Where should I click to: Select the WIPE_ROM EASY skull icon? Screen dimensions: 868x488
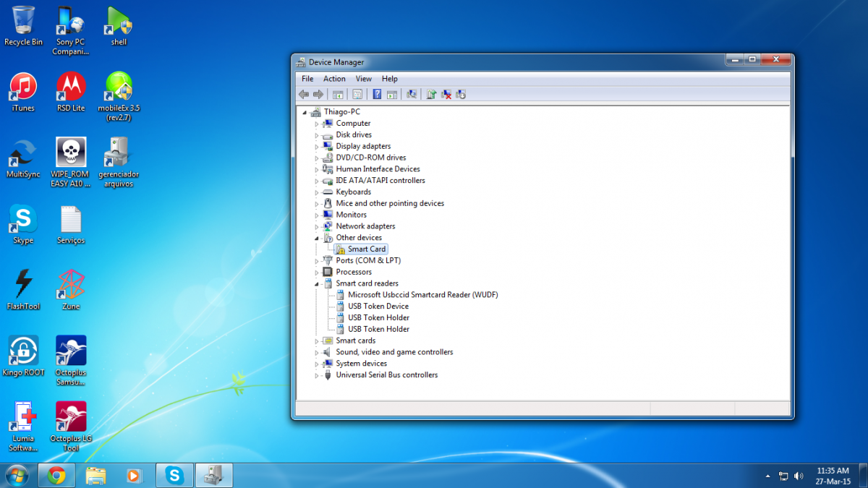(x=71, y=163)
